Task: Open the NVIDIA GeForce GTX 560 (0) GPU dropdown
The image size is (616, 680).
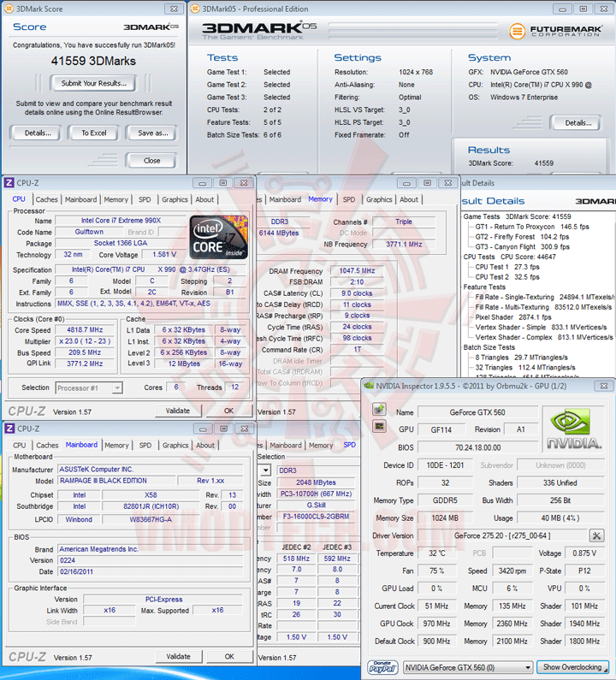Action: (468, 667)
